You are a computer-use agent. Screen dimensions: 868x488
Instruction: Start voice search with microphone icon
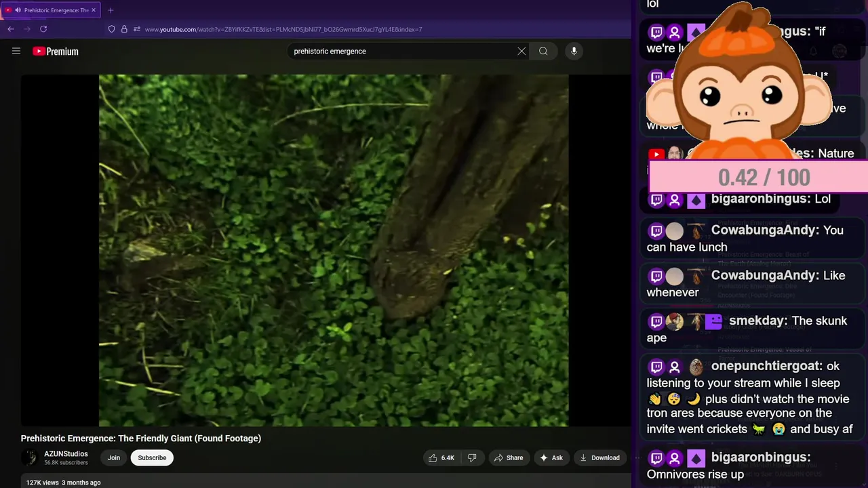pyautogui.click(x=574, y=51)
